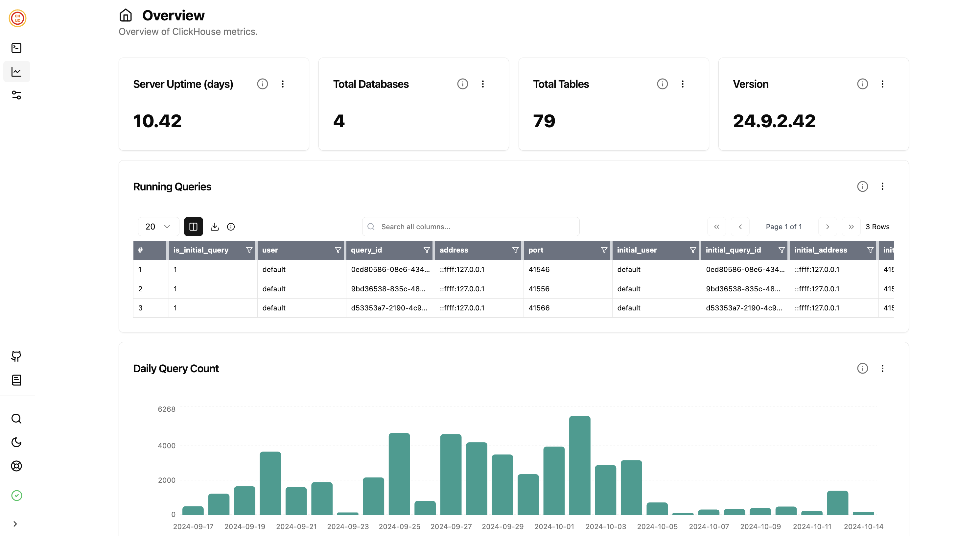
Task: Click the 'Page 1 of 1' label
Action: point(784,227)
